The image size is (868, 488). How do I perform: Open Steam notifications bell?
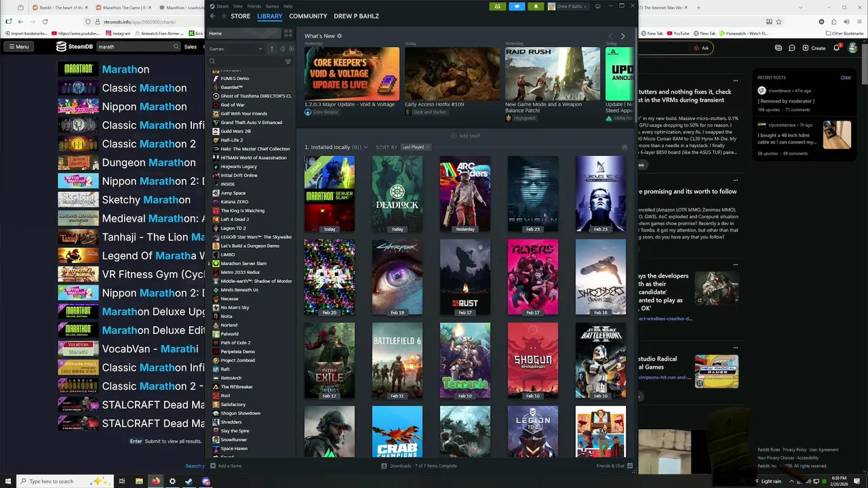(536, 6)
